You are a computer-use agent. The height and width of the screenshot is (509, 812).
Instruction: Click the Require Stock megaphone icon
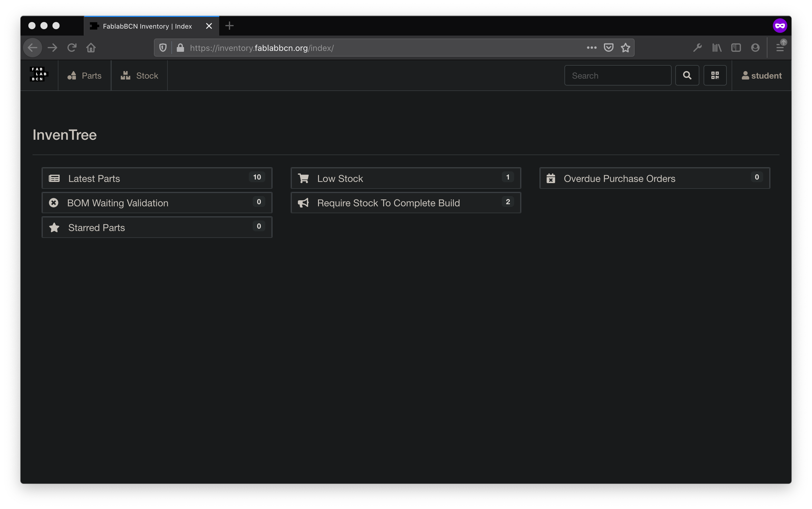click(303, 203)
